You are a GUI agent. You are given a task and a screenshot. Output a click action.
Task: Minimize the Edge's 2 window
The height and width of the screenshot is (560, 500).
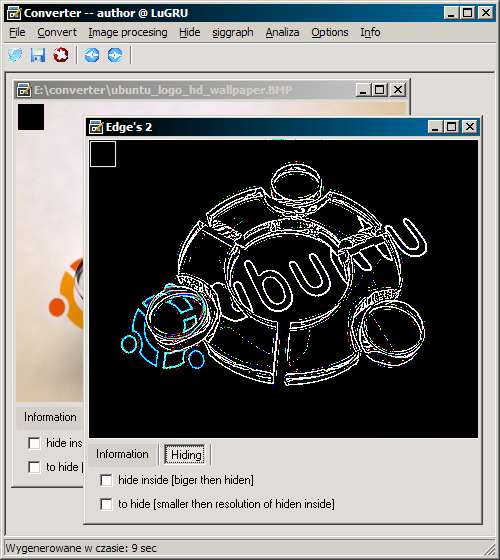click(435, 127)
